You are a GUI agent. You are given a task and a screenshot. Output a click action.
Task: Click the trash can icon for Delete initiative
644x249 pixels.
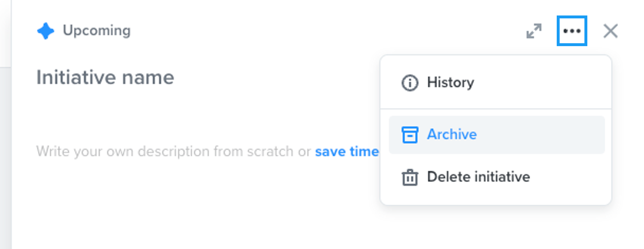(410, 176)
